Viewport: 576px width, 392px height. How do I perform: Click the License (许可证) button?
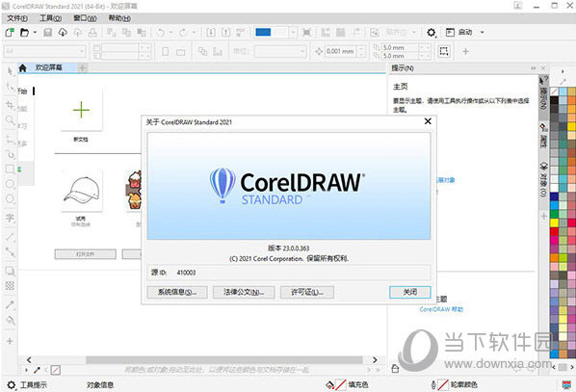pos(307,293)
